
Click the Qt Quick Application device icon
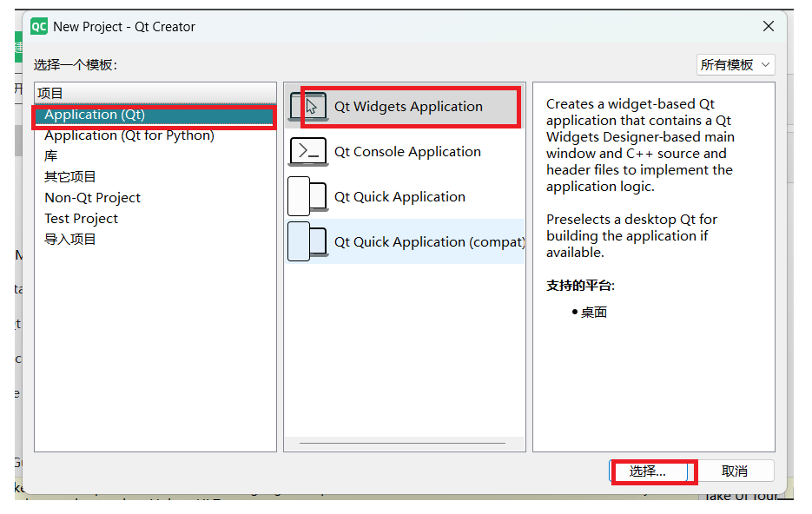[x=308, y=197]
